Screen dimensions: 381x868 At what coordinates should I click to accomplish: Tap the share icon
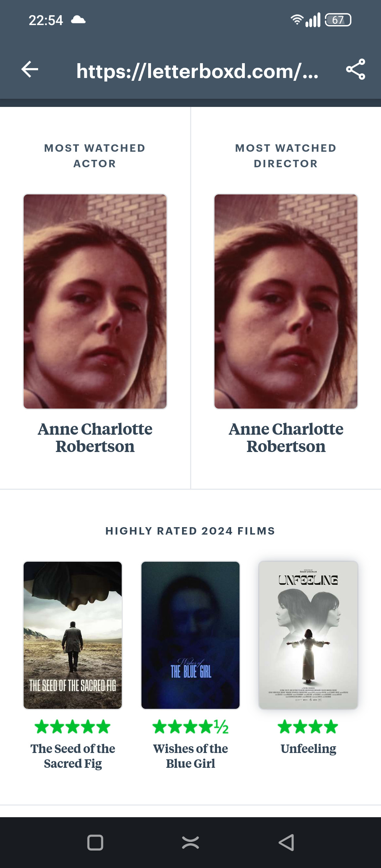coord(356,69)
